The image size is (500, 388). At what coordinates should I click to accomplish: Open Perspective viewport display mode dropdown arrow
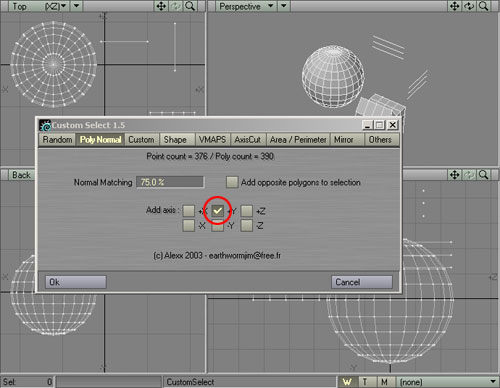point(284,6)
